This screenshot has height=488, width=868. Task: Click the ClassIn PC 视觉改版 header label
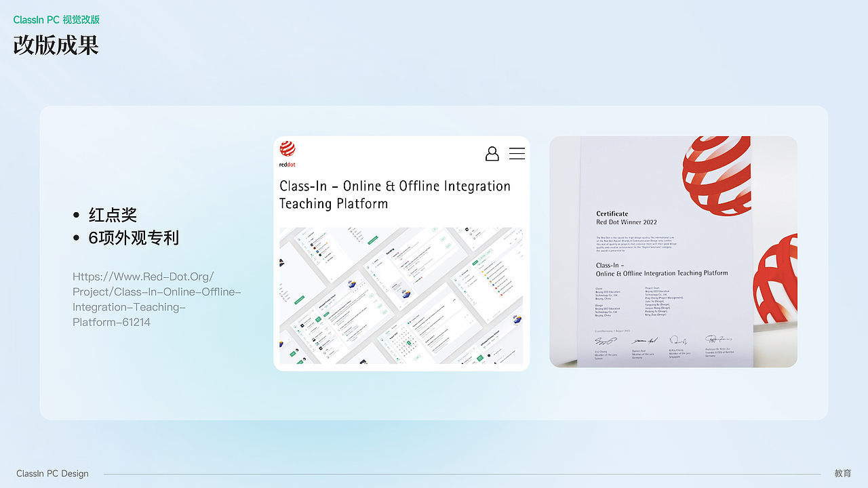[56, 20]
